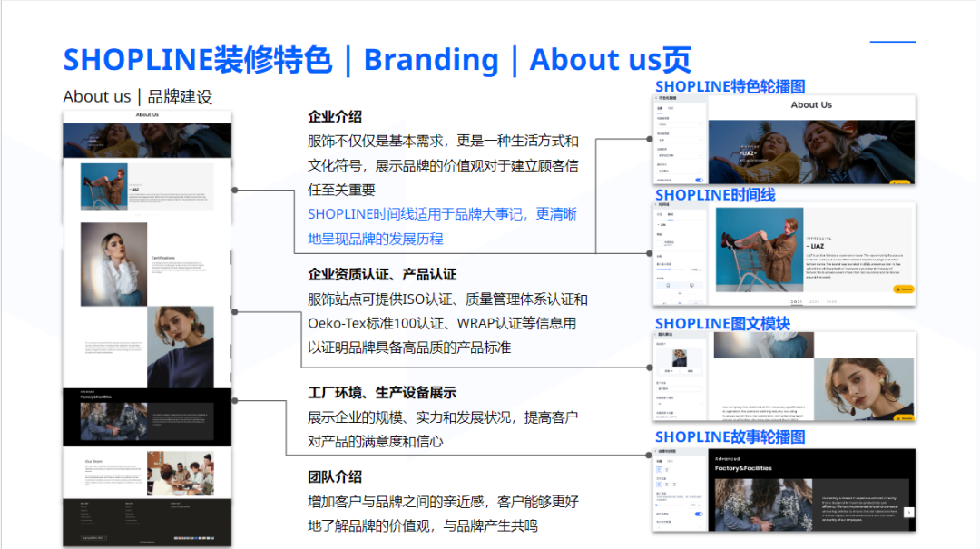Click the About Us hero banner in the carousel preview

(811, 152)
